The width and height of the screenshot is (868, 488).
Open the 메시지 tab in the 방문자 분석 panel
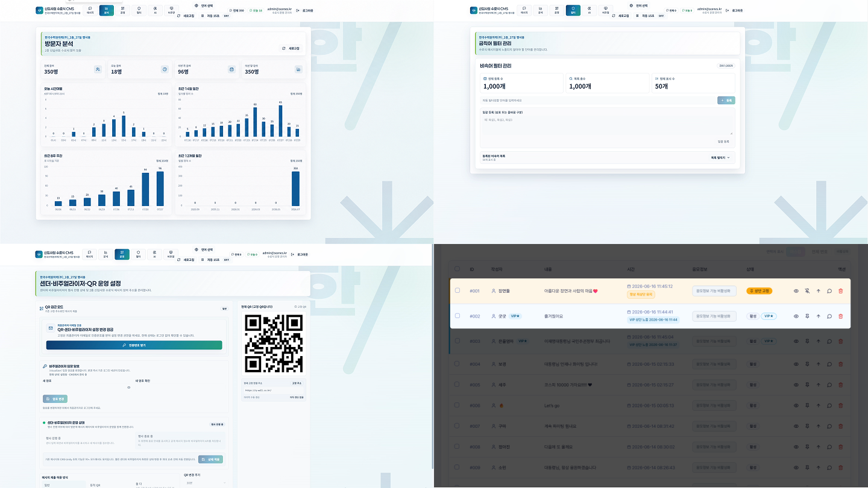click(x=90, y=10)
